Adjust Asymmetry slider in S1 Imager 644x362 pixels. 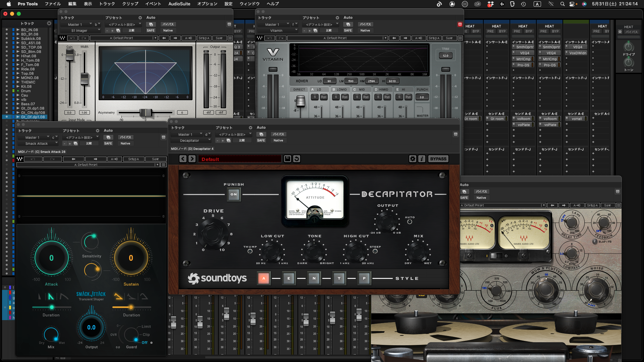click(146, 113)
